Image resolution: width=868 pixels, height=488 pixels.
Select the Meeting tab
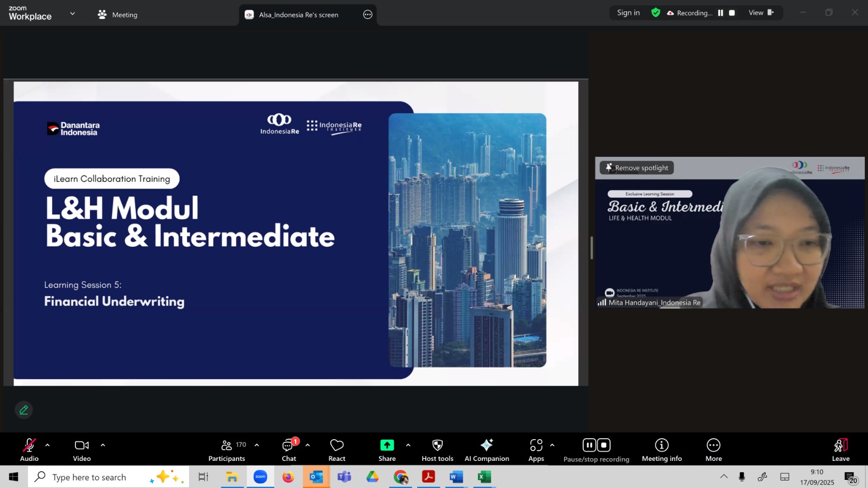click(118, 15)
